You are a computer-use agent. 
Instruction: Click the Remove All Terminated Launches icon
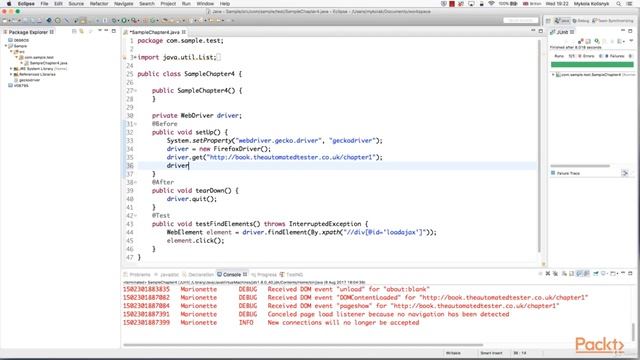[x=555, y=273]
